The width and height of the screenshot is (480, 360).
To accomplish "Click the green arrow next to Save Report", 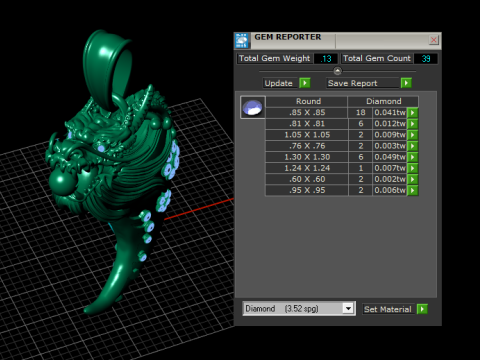I will pos(406,83).
